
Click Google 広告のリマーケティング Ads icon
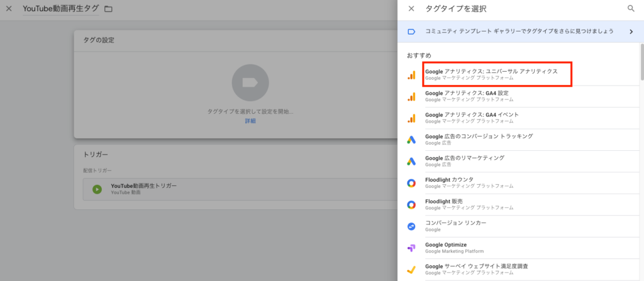(411, 162)
